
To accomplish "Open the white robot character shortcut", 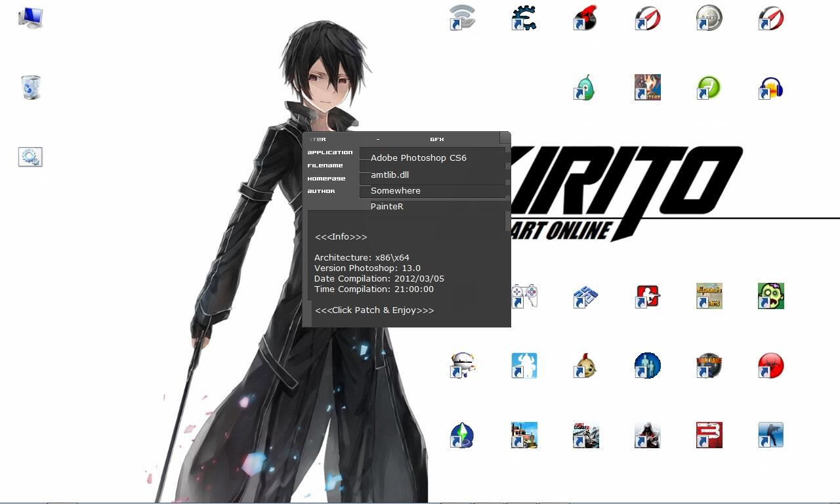I will [462, 366].
